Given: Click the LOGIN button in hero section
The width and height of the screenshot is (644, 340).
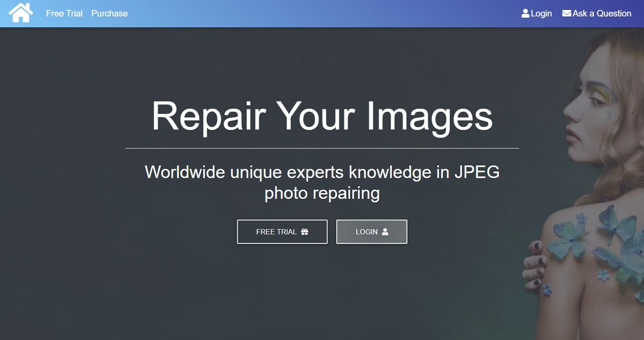Looking at the screenshot, I should click(372, 232).
